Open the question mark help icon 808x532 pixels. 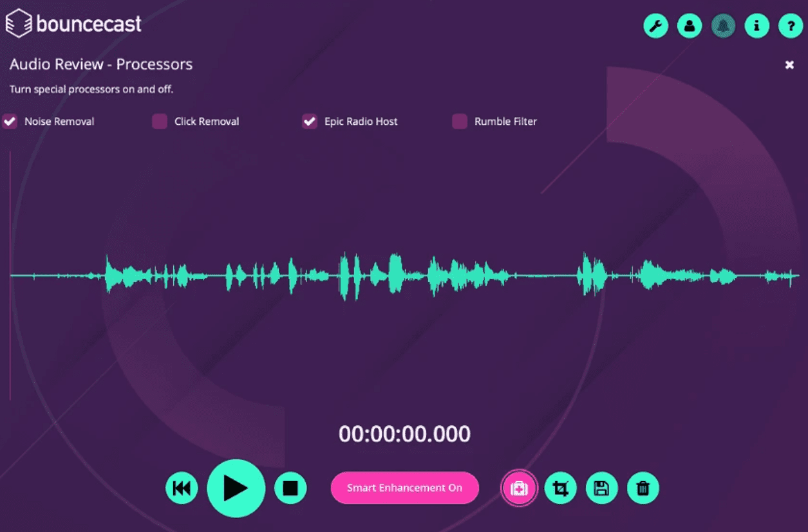pos(791,26)
